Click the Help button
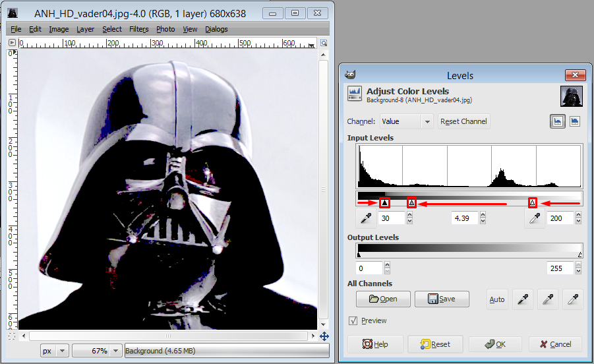Image resolution: width=594 pixels, height=364 pixels. pyautogui.click(x=375, y=344)
